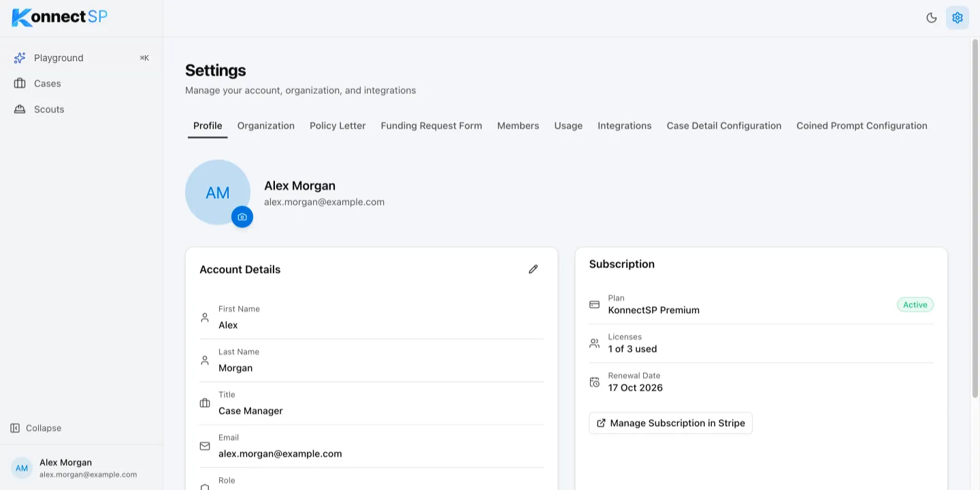This screenshot has height=490, width=980.
Task: Select the Profile tab
Action: (x=208, y=126)
